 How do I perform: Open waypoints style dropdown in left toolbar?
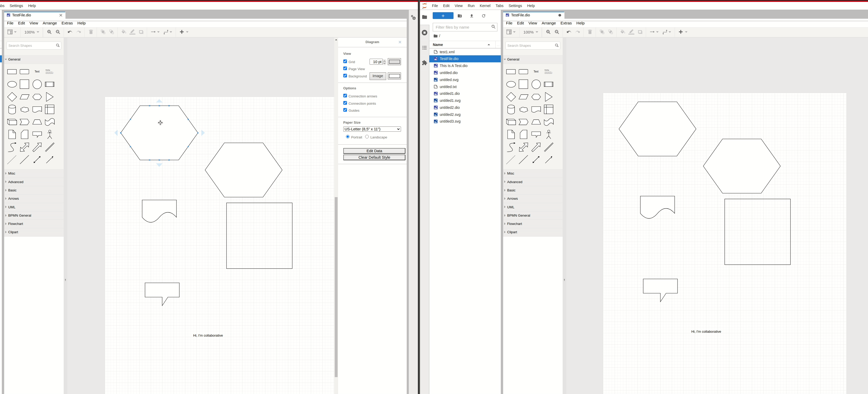[x=168, y=32]
